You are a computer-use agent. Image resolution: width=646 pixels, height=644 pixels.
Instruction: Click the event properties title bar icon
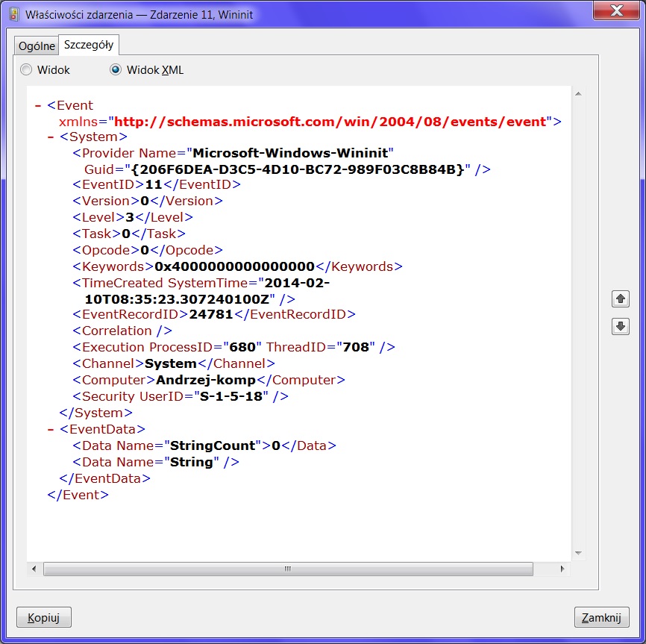(x=14, y=15)
